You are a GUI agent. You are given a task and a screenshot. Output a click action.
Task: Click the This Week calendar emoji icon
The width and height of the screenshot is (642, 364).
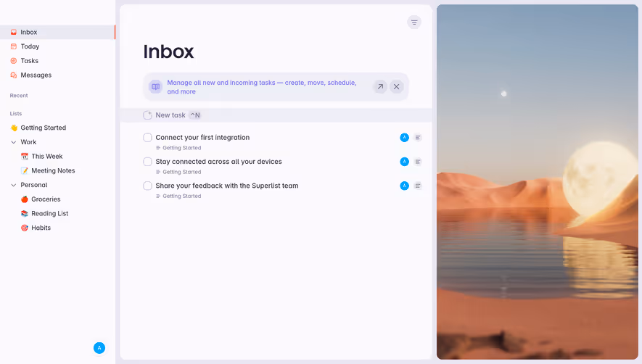pyautogui.click(x=25, y=157)
